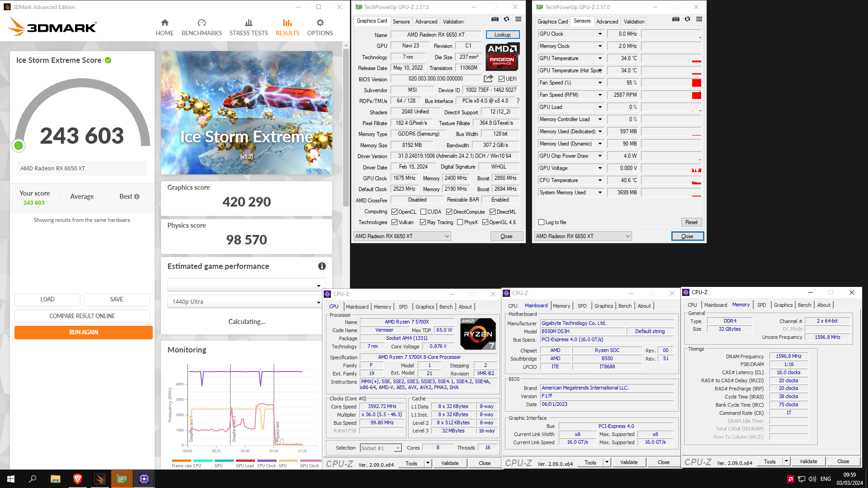This screenshot has height=488, width=868.
Task: Open File Explorer from the taskbar
Action: tap(55, 479)
